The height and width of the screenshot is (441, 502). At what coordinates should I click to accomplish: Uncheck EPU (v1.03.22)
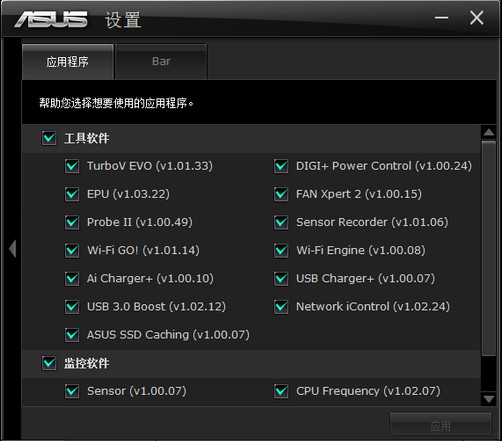pyautogui.click(x=72, y=194)
